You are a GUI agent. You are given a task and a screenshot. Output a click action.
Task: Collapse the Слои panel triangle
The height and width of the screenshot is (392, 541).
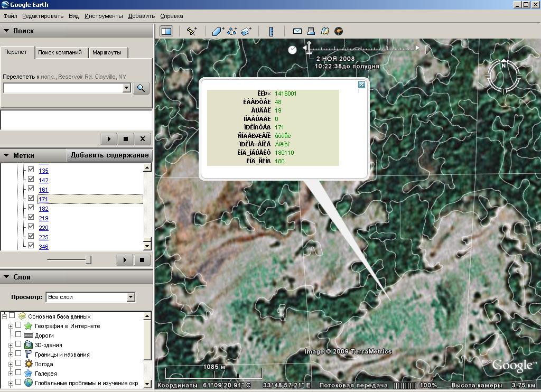[x=6, y=277]
